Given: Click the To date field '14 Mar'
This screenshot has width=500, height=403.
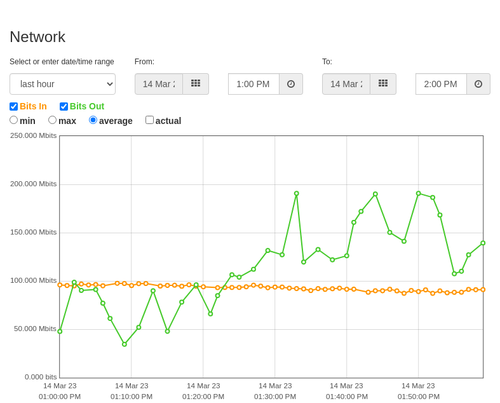Looking at the screenshot, I should click(x=346, y=84).
